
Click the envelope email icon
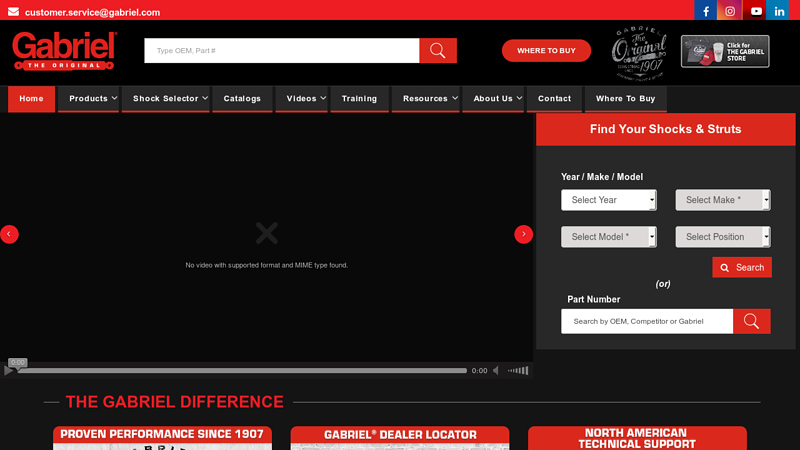coord(13,12)
